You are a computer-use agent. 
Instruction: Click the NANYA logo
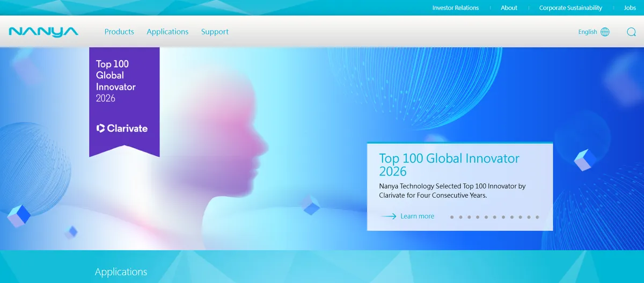tap(43, 32)
